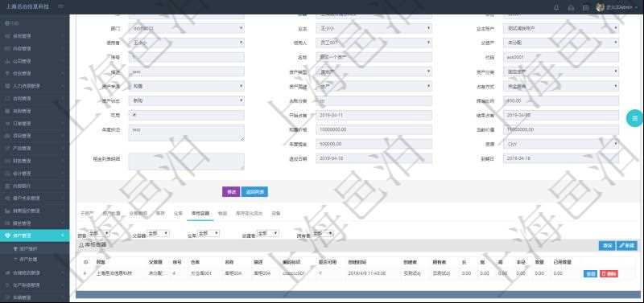Open the 资产状态 dropdown showing 新购
The height and width of the screenshot is (303, 644).
click(x=187, y=100)
